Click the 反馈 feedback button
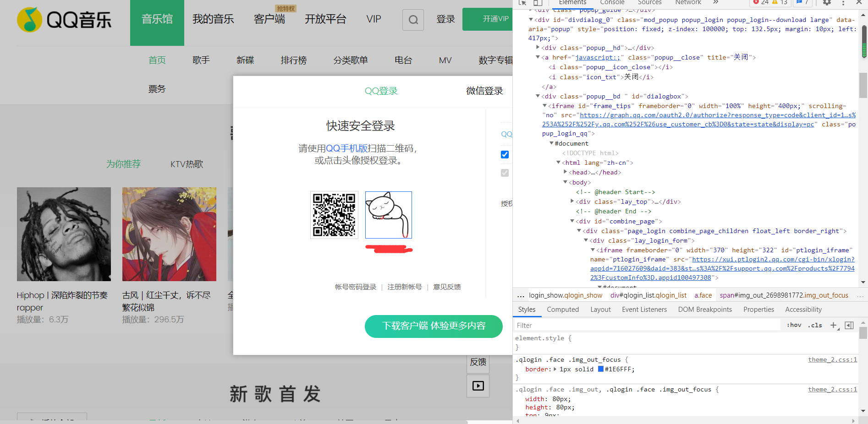This screenshot has width=868, height=424. click(478, 362)
